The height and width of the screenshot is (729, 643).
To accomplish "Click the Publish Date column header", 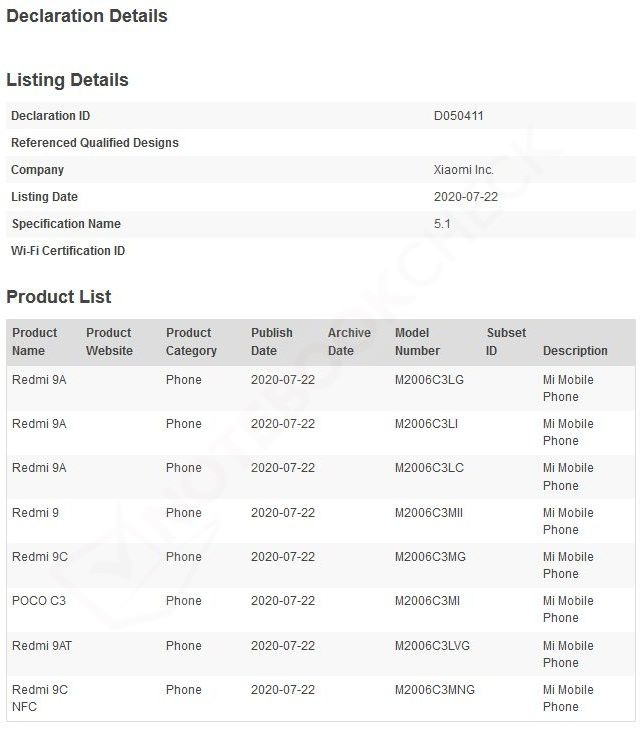I will 272,342.
